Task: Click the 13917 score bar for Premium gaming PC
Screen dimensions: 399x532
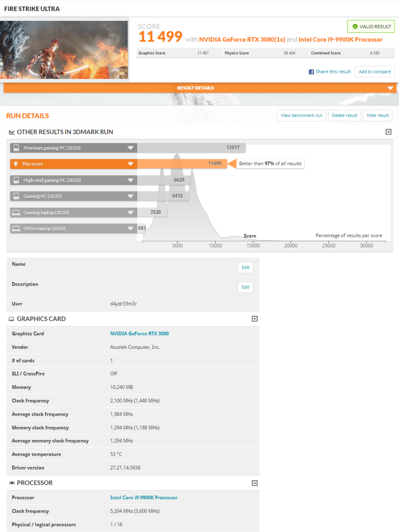Action: [191, 148]
